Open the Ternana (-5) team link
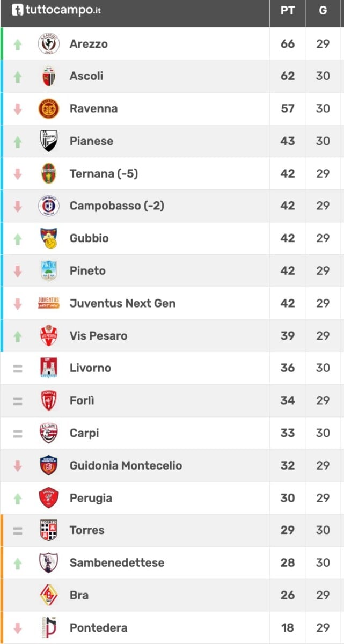This screenshot has height=644, width=344. [x=104, y=173]
